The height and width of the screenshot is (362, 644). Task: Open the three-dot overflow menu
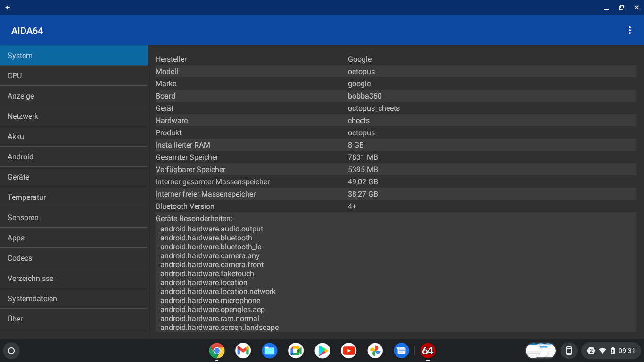point(630,31)
